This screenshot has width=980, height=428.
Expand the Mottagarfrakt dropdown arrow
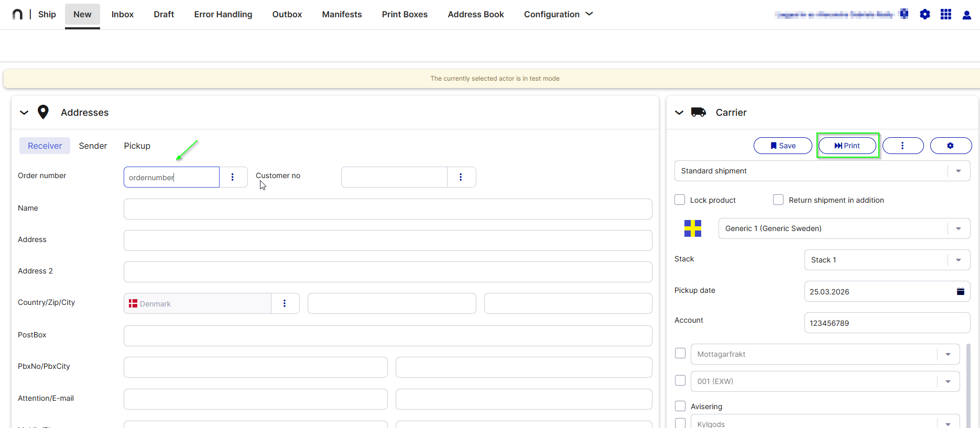(x=948, y=354)
